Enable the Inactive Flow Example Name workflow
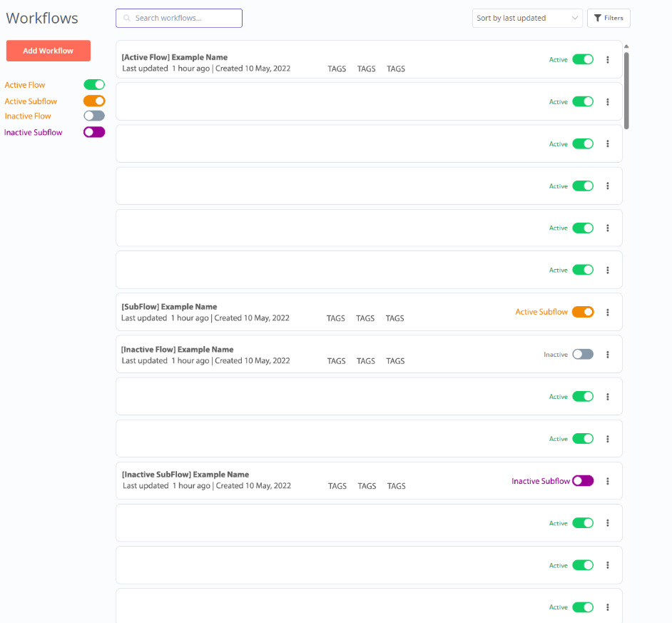This screenshot has height=623, width=672. pyautogui.click(x=583, y=355)
